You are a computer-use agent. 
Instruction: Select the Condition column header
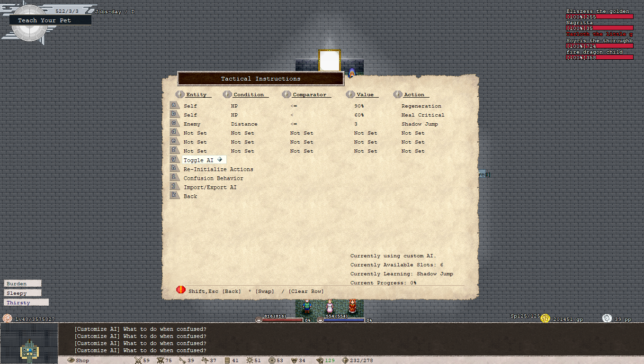(249, 95)
